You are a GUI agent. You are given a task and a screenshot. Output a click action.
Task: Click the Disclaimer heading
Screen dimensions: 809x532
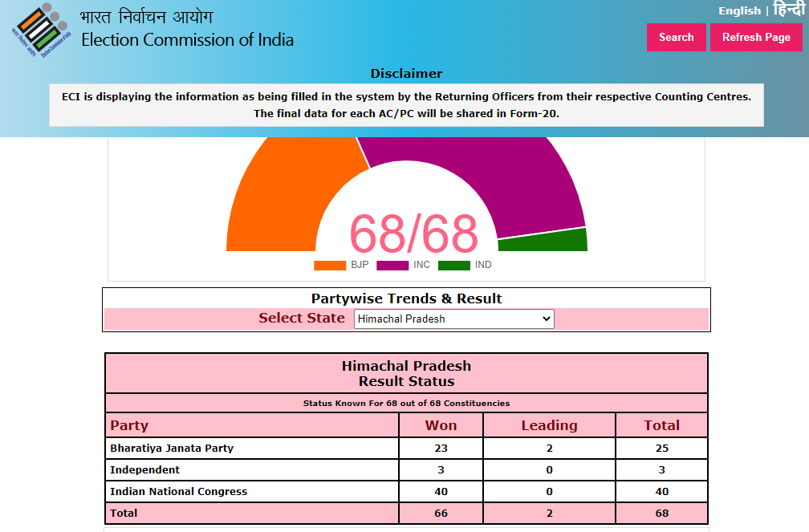tap(407, 73)
